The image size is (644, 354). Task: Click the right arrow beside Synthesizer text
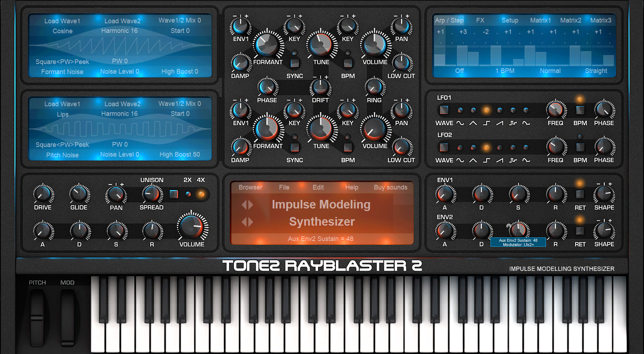pyautogui.click(x=250, y=222)
